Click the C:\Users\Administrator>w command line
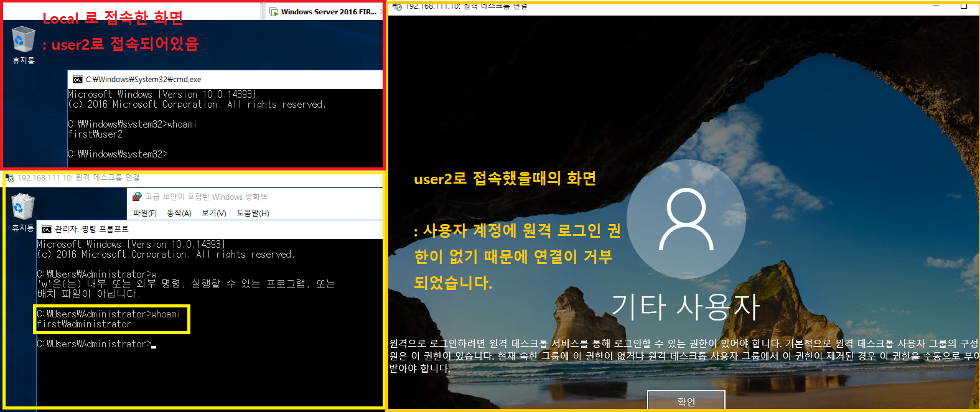This screenshot has height=412, width=980. tap(96, 274)
